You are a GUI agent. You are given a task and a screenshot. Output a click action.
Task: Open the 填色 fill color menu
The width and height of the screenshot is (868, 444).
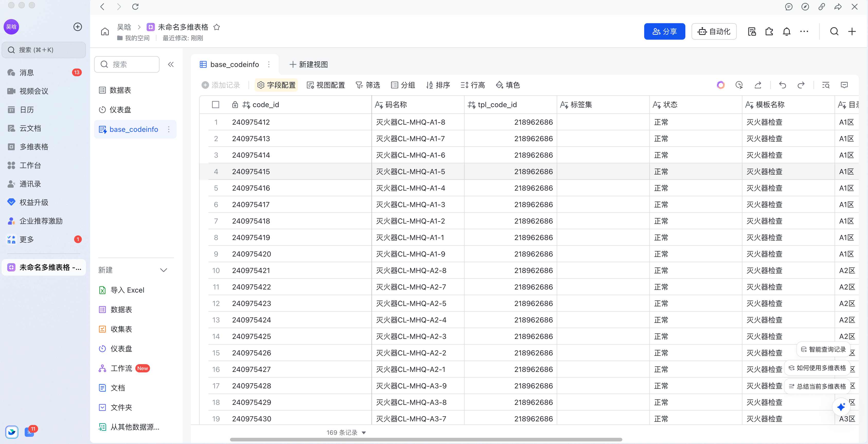pos(508,85)
